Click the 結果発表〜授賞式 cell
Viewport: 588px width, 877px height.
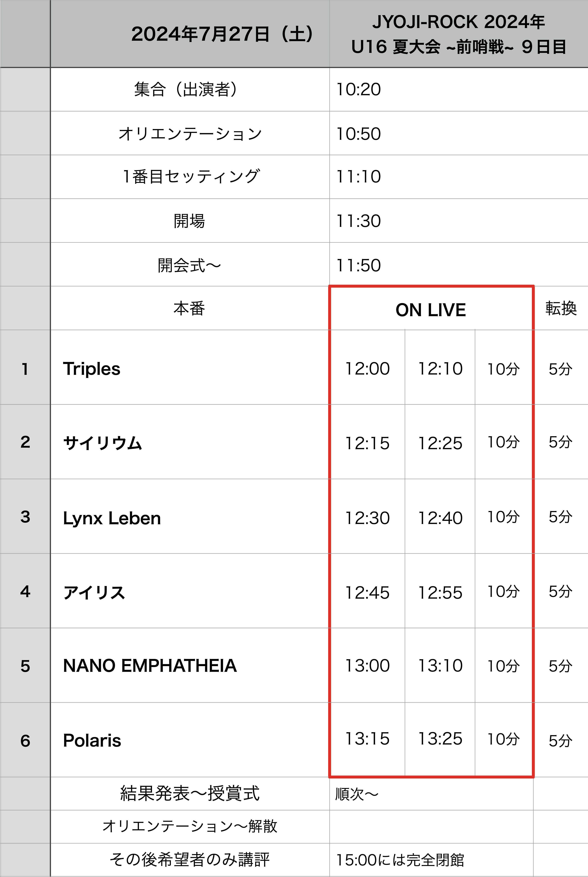point(190,793)
